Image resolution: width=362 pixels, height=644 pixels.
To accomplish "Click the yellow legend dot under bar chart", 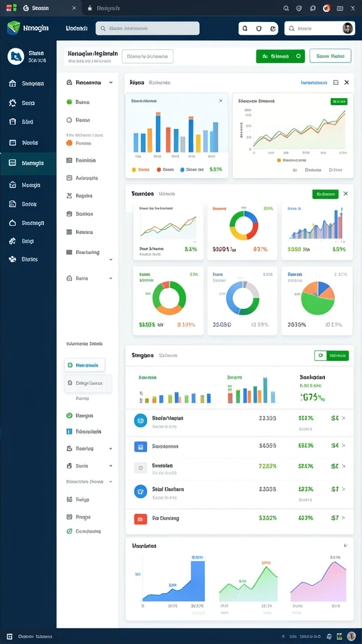I will point(134,169).
